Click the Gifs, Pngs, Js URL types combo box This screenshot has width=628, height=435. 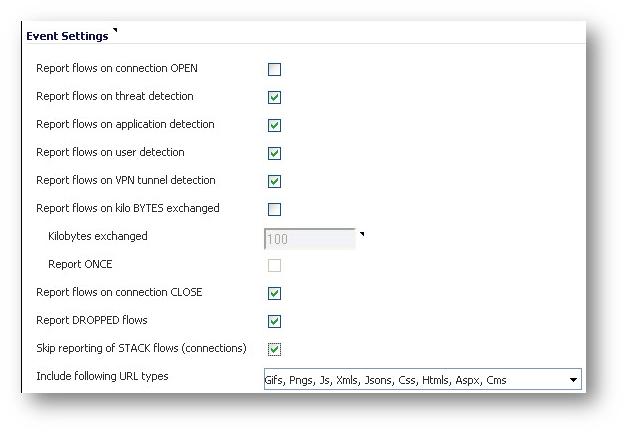tap(423, 379)
